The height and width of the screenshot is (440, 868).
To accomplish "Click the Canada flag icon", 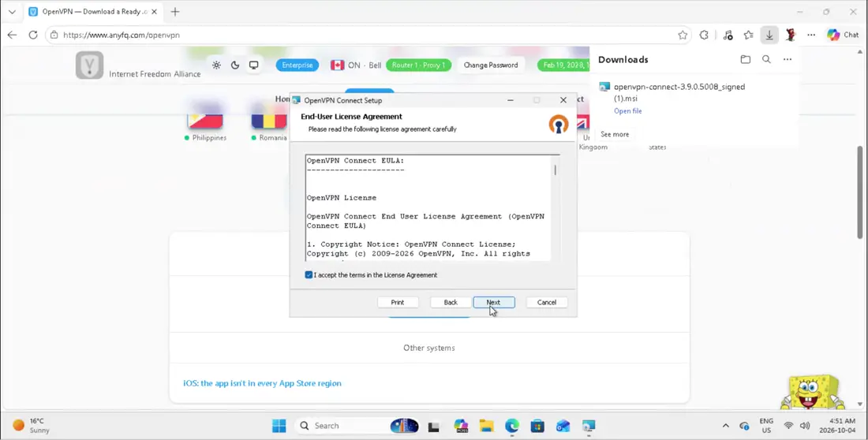I will [337, 65].
